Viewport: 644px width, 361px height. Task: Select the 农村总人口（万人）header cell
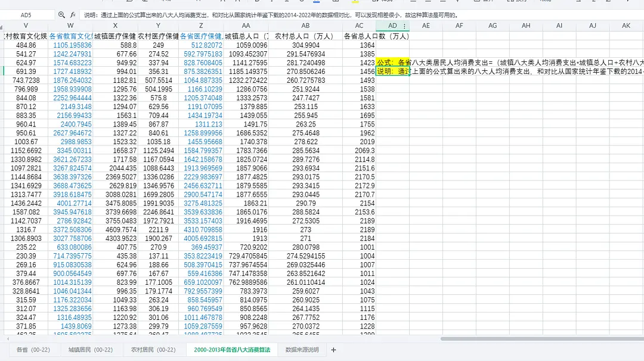coord(305,36)
